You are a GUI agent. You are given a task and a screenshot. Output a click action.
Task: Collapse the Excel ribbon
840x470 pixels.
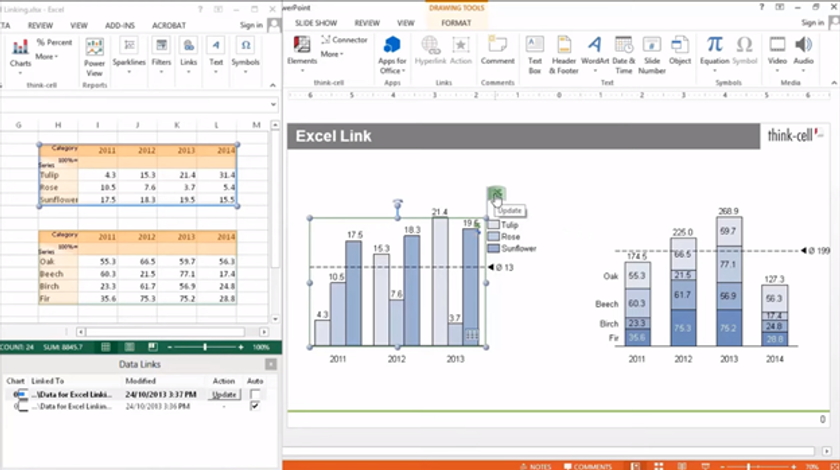tap(273, 85)
